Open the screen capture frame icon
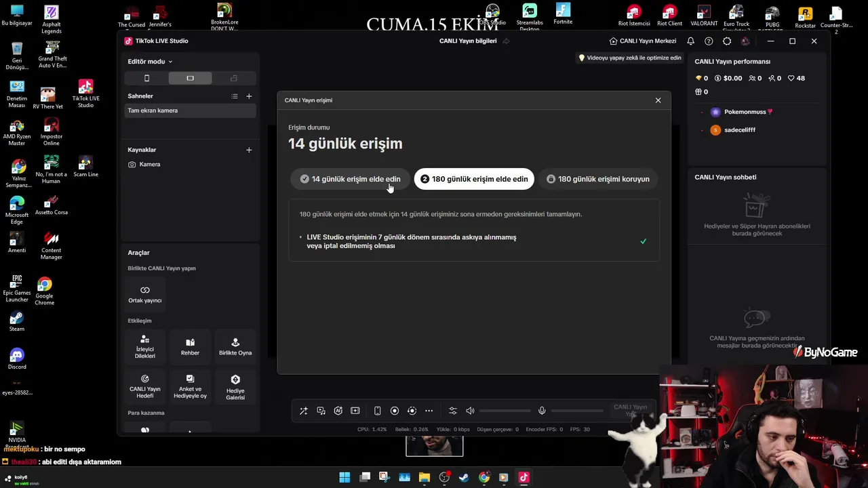The width and height of the screenshot is (868, 488). pyautogui.click(x=355, y=411)
